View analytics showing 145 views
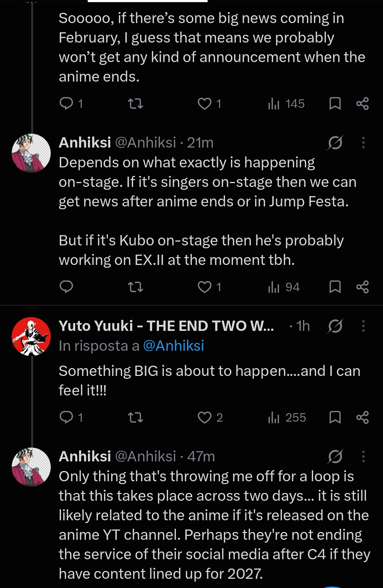Viewport: 383px width, 588px height. click(286, 104)
